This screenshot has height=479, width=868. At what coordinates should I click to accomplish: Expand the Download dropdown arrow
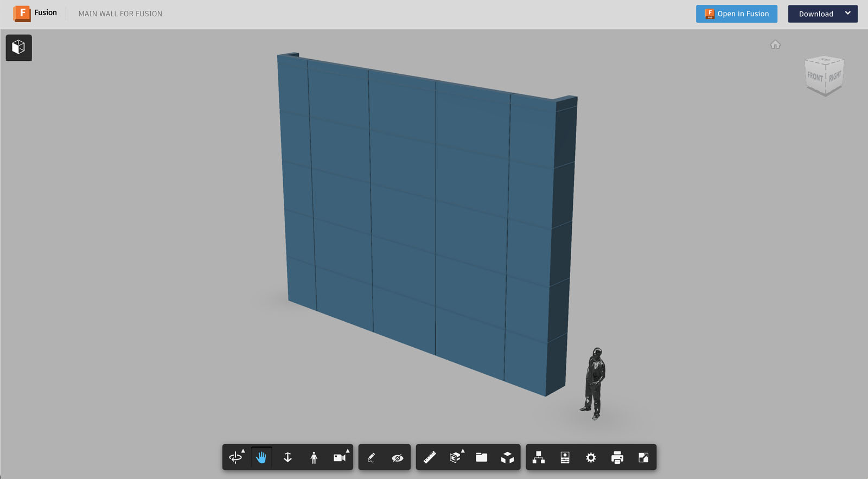(847, 14)
